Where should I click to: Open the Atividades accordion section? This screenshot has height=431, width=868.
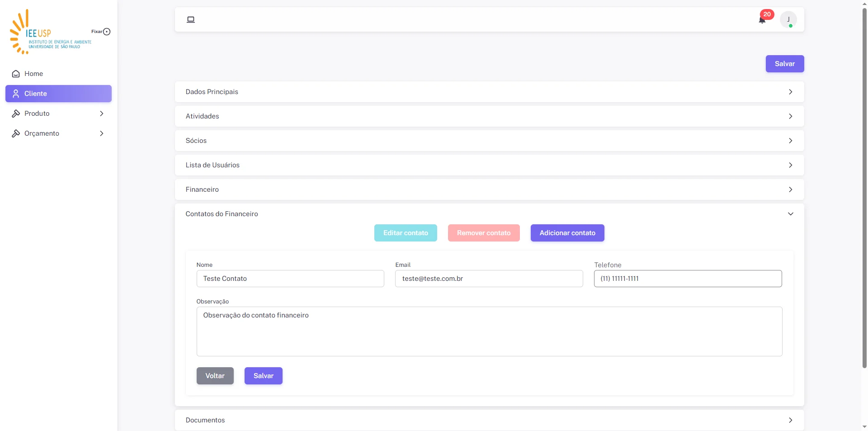click(x=489, y=116)
